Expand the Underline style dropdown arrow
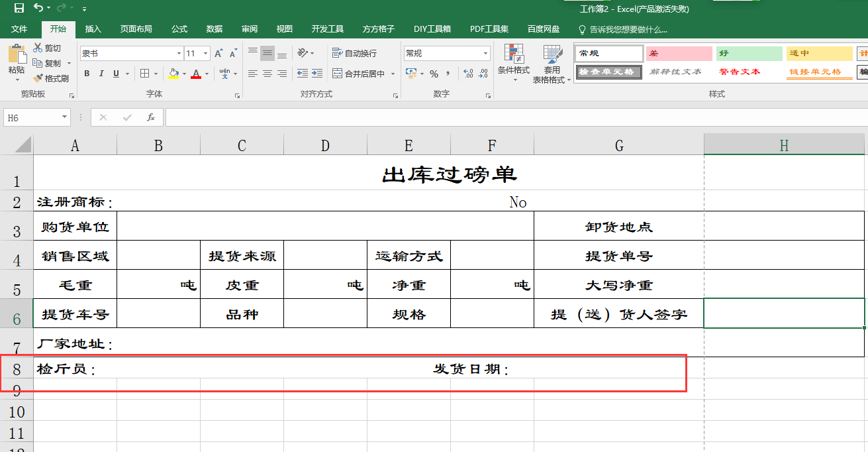 click(x=126, y=74)
